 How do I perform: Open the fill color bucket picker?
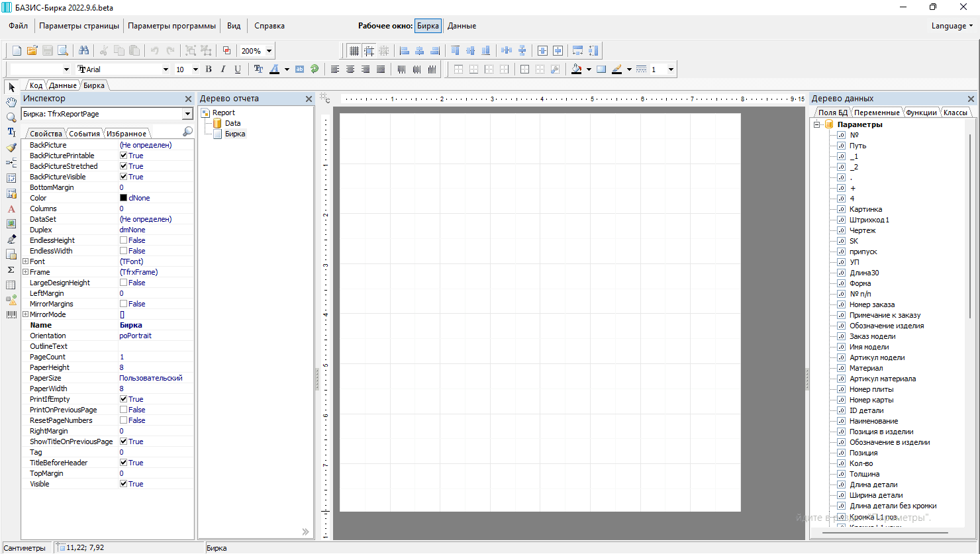point(577,69)
